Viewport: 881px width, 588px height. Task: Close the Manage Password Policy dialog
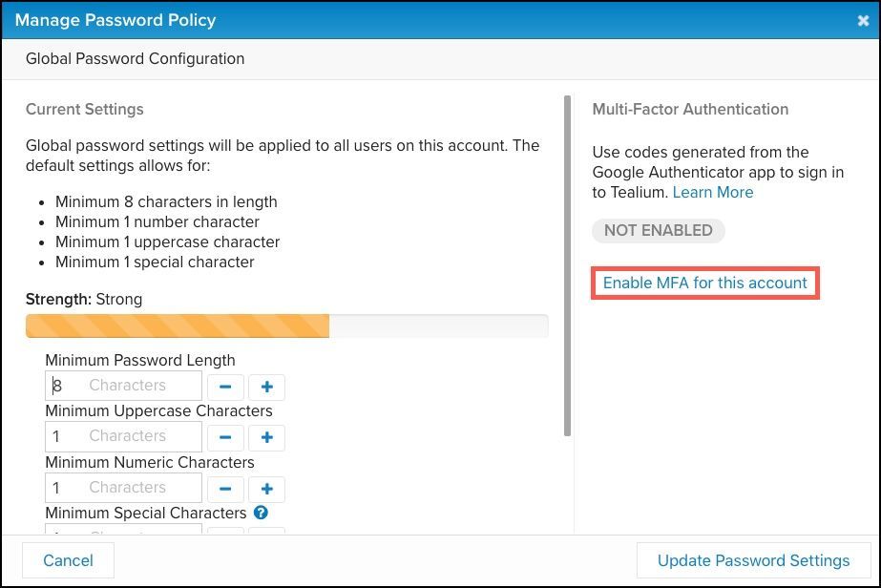[x=864, y=20]
